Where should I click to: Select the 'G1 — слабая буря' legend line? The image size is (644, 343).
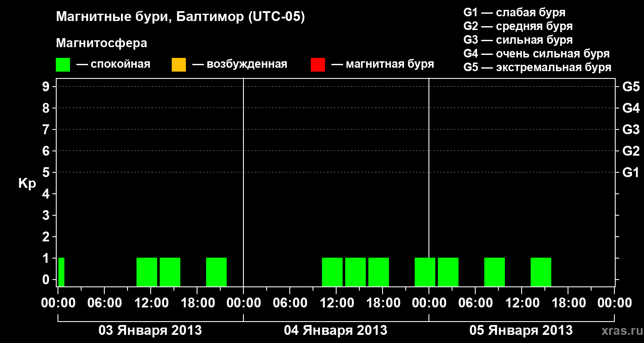pos(514,12)
